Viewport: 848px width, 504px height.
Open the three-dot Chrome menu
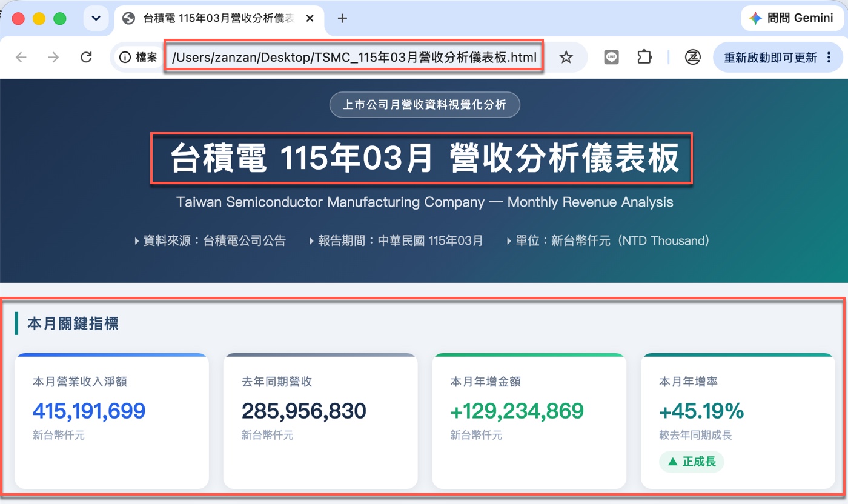pyautogui.click(x=829, y=58)
